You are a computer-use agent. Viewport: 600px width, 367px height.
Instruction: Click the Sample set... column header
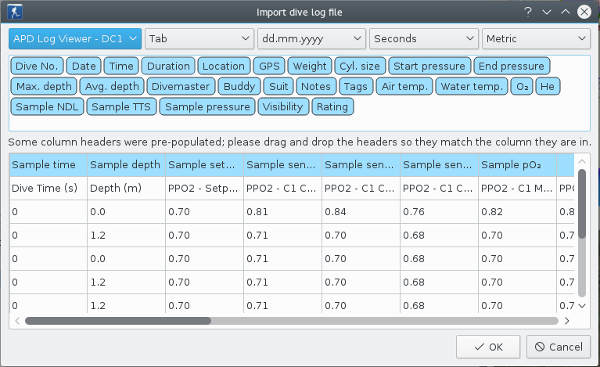(204, 165)
